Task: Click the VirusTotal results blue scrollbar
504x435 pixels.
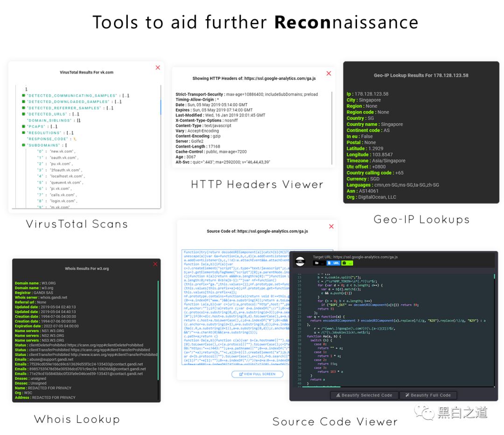Action: click(x=161, y=107)
